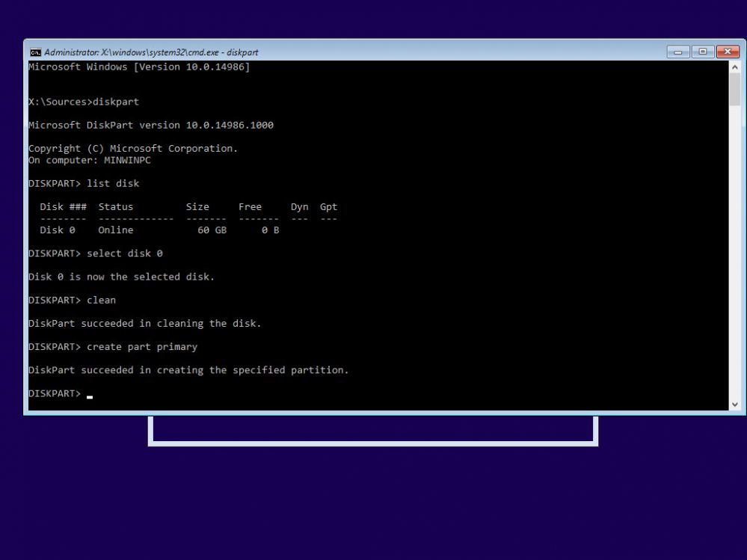Click 'DISKPART> create part primary' line
This screenshot has width=747, height=560.
tap(113, 347)
